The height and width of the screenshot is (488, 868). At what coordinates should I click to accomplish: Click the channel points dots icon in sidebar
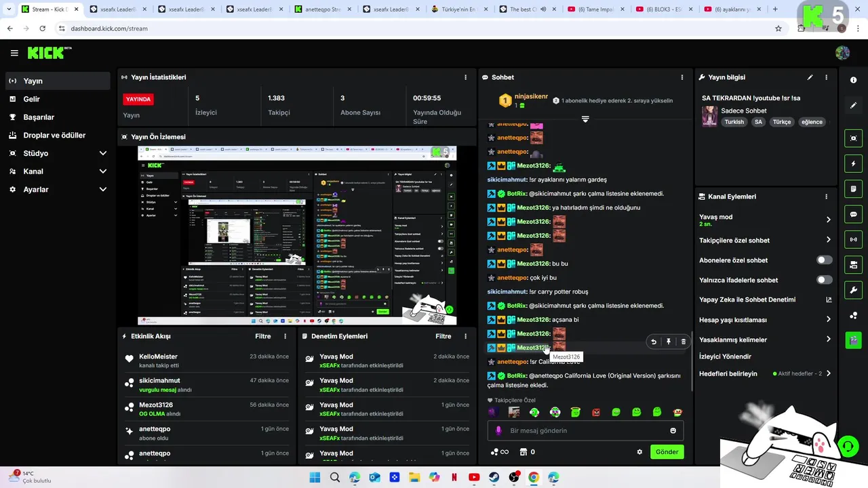pos(853,315)
